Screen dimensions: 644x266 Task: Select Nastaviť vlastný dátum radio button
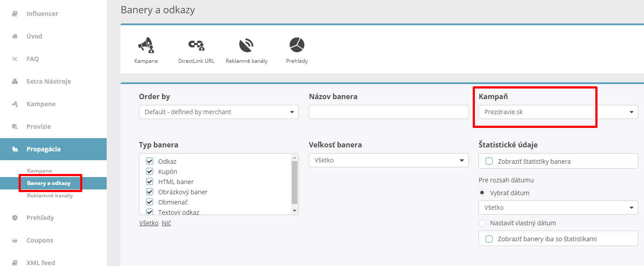point(482,223)
